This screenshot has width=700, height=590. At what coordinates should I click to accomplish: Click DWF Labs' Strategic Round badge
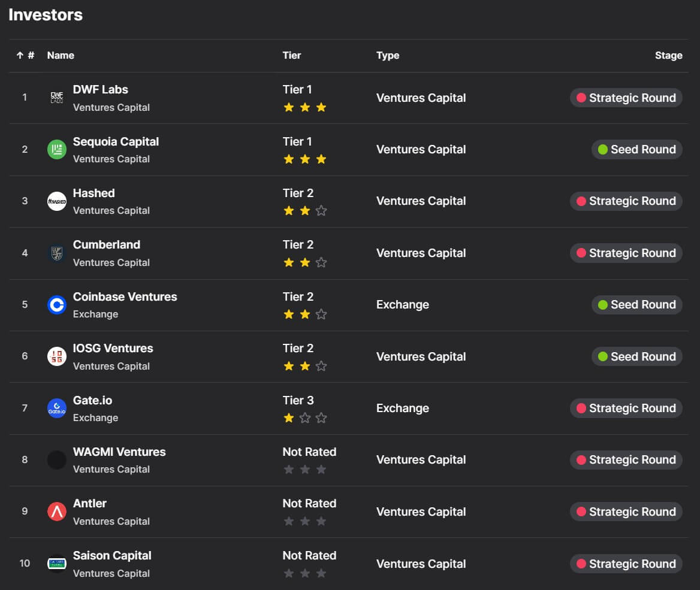click(626, 98)
